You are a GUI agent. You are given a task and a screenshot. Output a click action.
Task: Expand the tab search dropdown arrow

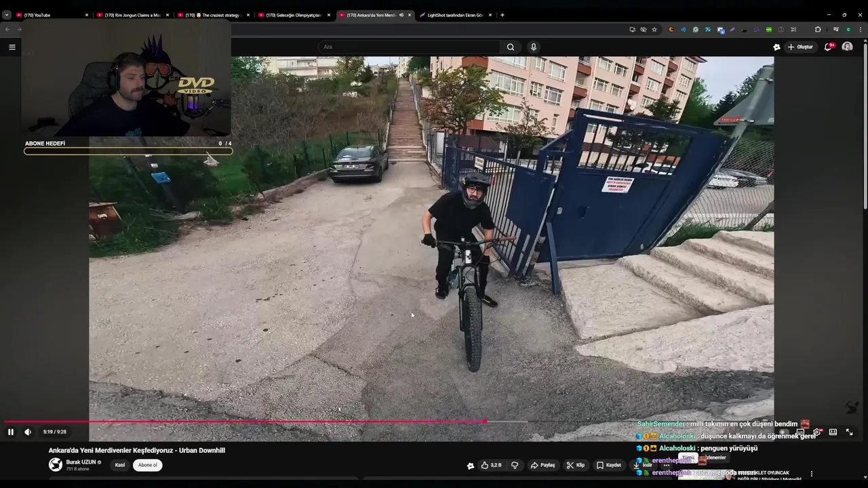point(7,15)
